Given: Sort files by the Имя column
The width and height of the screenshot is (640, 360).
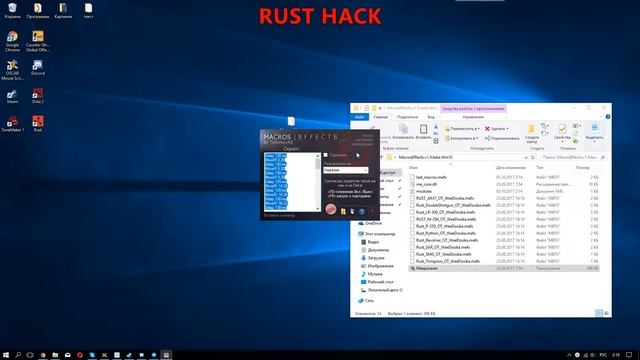Looking at the screenshot, I should pos(413,168).
